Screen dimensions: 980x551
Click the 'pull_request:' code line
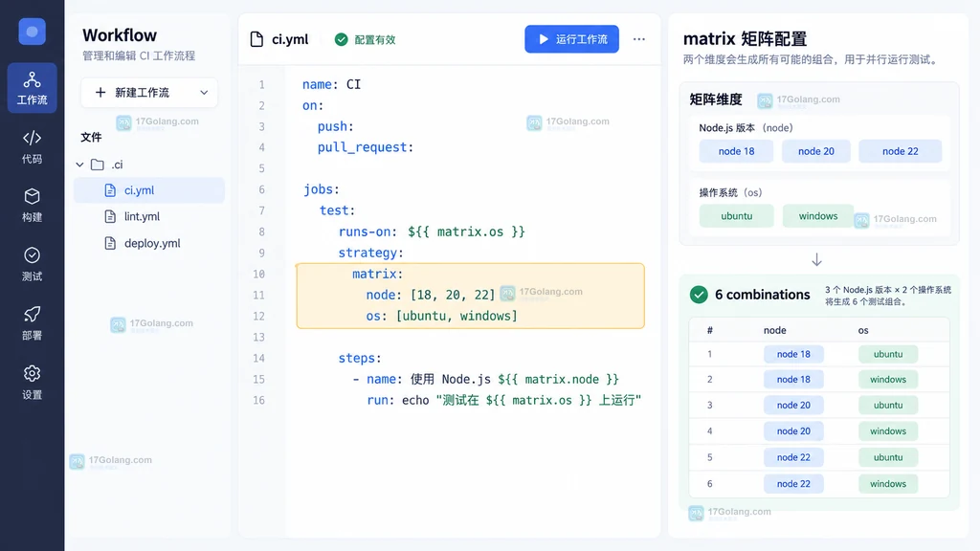coord(365,147)
